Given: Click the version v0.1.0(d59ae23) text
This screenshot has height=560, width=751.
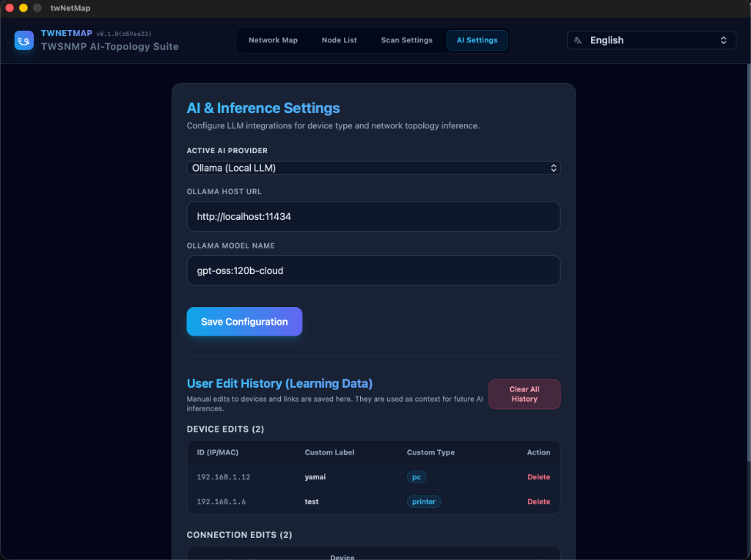Looking at the screenshot, I should point(124,34).
